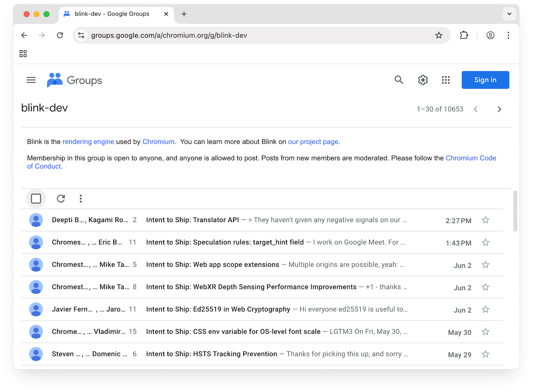Bookmark this page with the star icon
The image size is (533, 392).
(x=439, y=35)
